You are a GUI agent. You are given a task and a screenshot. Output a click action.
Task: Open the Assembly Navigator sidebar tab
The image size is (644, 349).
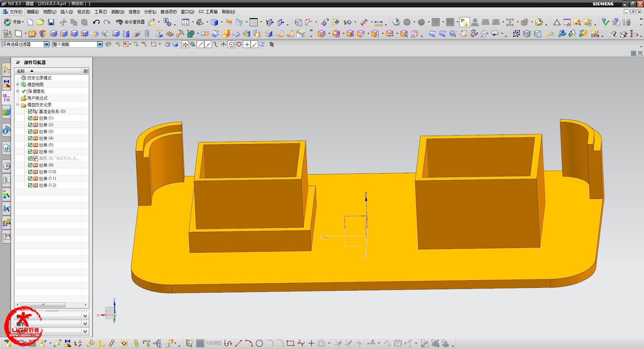[6, 70]
